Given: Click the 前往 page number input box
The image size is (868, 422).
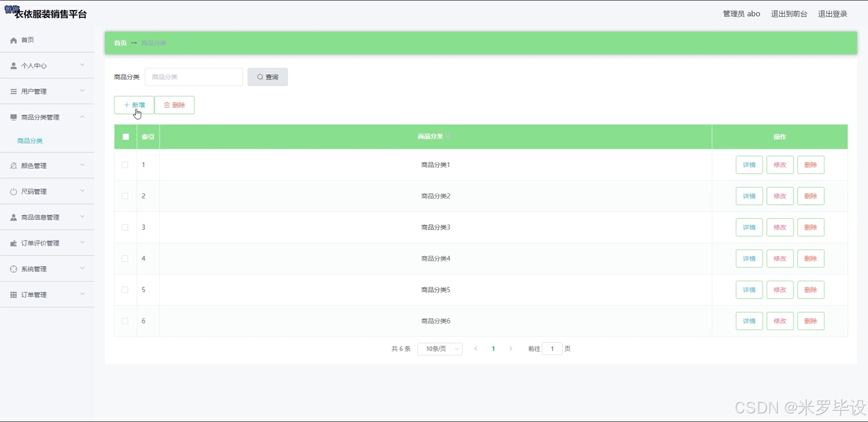Looking at the screenshot, I should point(552,349).
